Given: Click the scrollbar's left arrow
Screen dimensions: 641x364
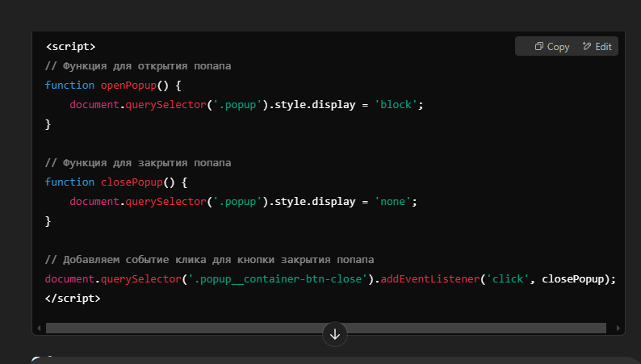Looking at the screenshot, I should click(38, 328).
